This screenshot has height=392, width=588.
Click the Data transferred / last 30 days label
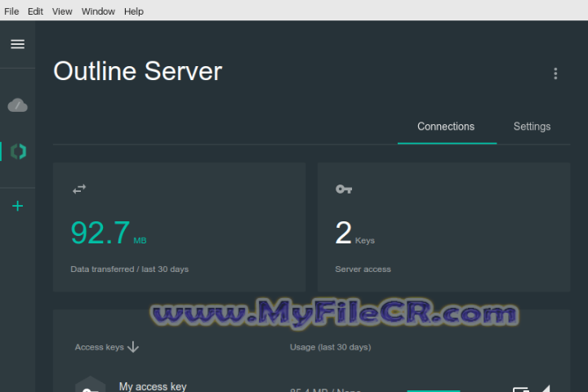click(129, 269)
